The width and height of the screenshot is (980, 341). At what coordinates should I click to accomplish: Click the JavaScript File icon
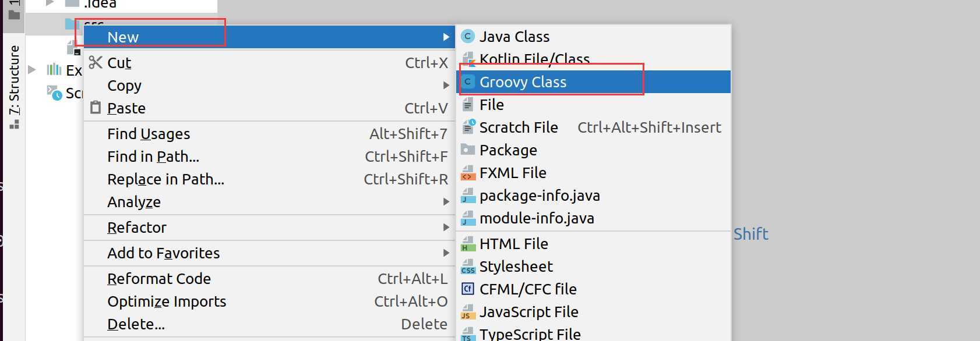click(x=468, y=312)
